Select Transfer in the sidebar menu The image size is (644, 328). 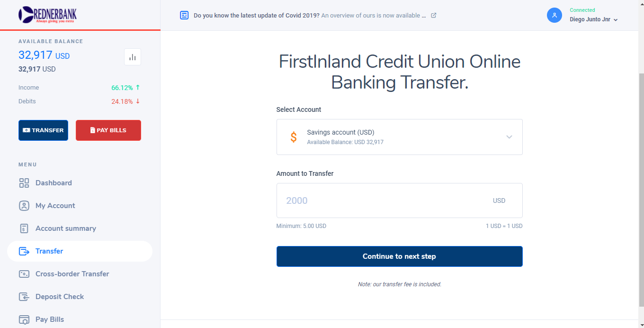point(49,251)
